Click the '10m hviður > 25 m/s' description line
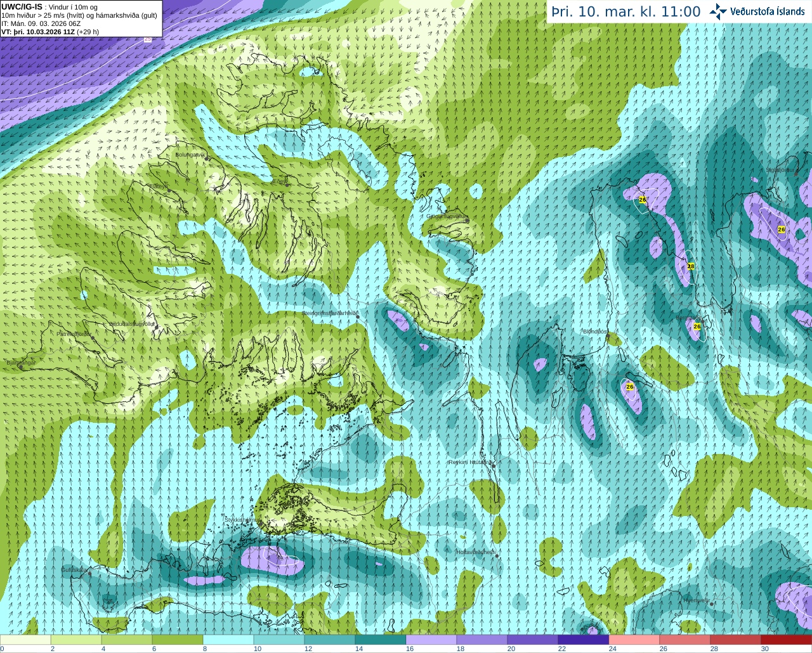 tap(79, 15)
